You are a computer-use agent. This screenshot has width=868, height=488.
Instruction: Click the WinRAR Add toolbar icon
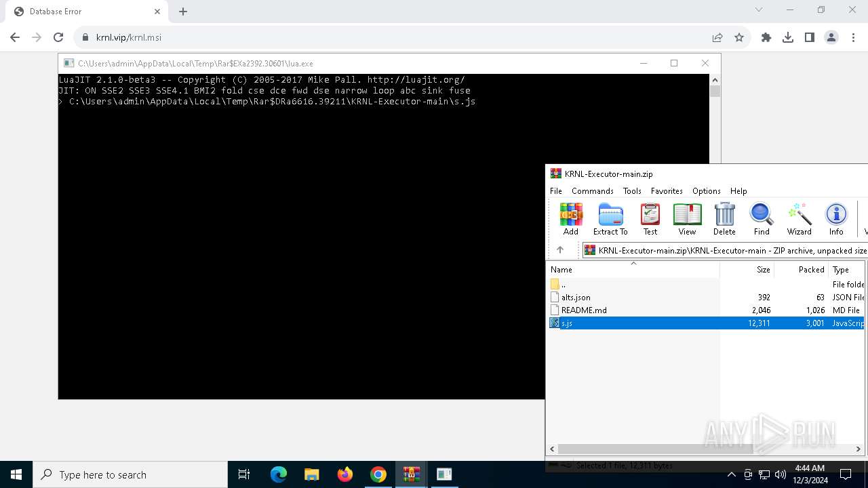click(x=571, y=219)
